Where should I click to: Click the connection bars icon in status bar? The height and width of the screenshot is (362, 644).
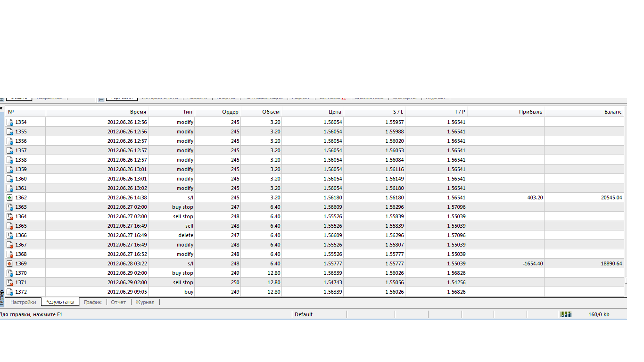(566, 314)
